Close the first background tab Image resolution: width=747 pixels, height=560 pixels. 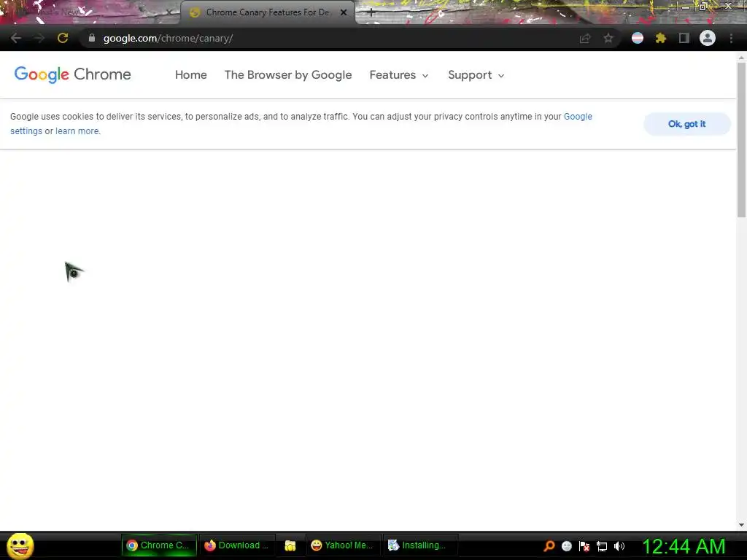169,13
